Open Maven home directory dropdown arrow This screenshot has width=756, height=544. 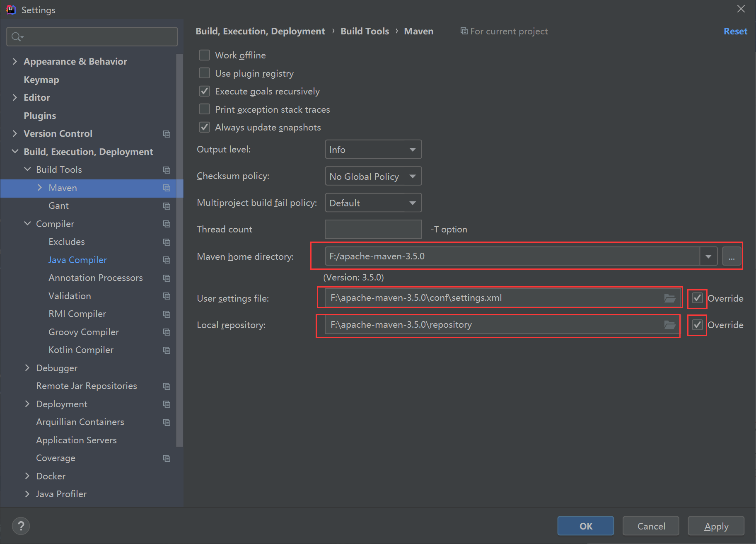(x=708, y=256)
